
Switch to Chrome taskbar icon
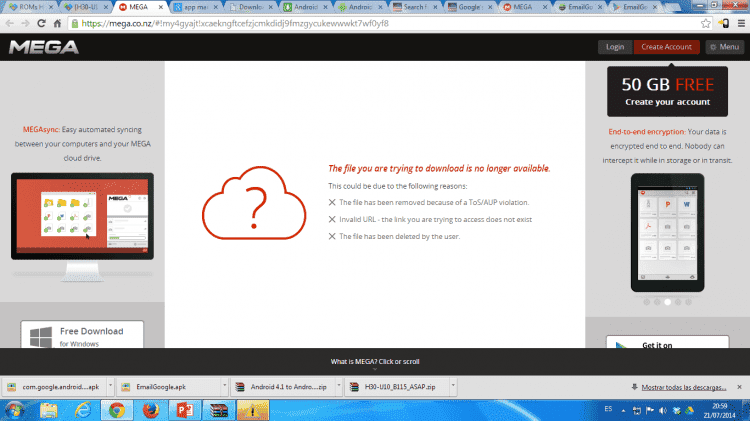click(117, 410)
